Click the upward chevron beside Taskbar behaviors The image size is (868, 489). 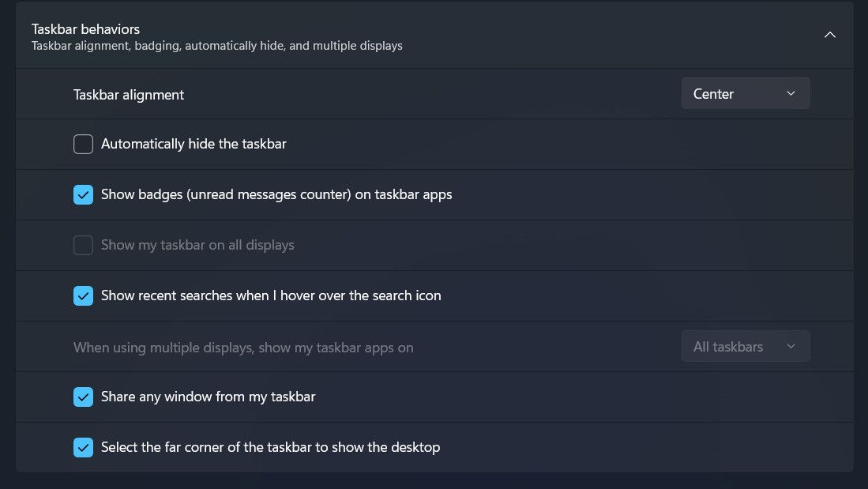pyautogui.click(x=830, y=35)
